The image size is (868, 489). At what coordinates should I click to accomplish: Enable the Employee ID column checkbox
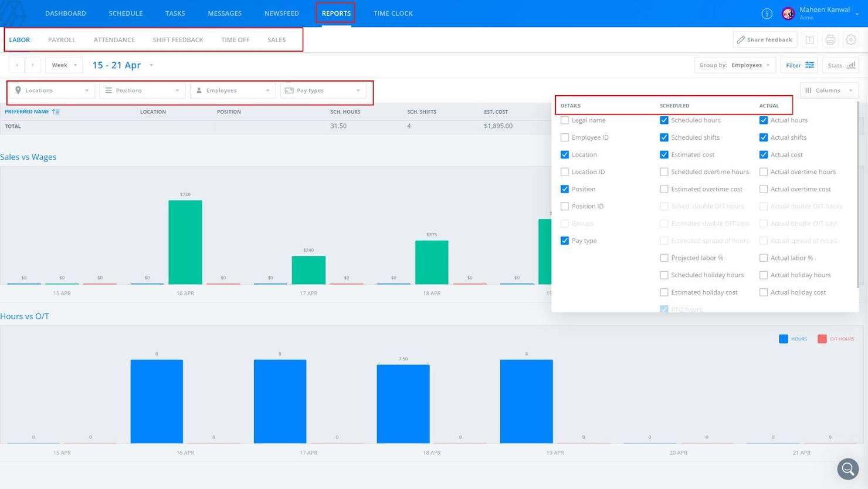pyautogui.click(x=565, y=137)
